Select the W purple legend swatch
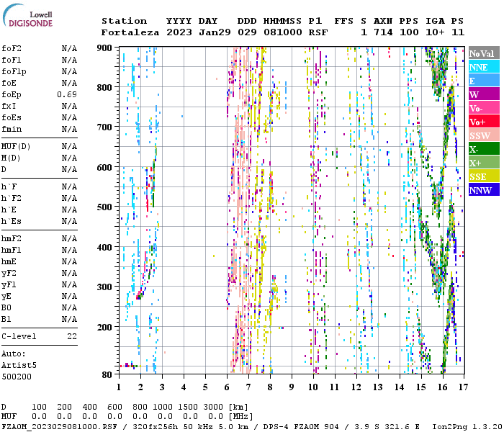The width and height of the screenshot is (504, 432). pos(484,94)
